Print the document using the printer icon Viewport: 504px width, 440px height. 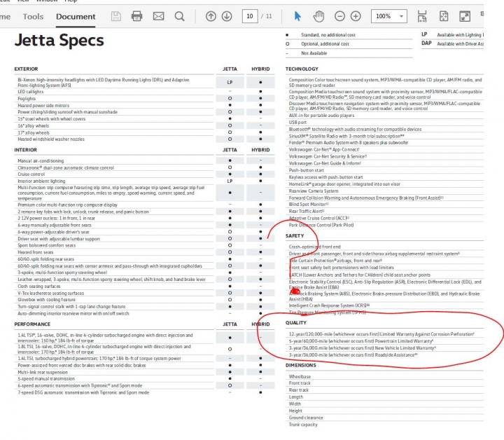point(137,16)
